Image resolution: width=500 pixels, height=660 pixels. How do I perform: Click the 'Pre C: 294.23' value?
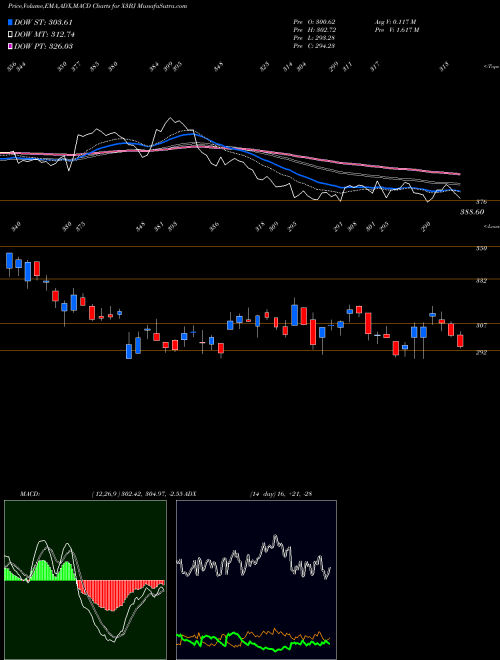(314, 46)
